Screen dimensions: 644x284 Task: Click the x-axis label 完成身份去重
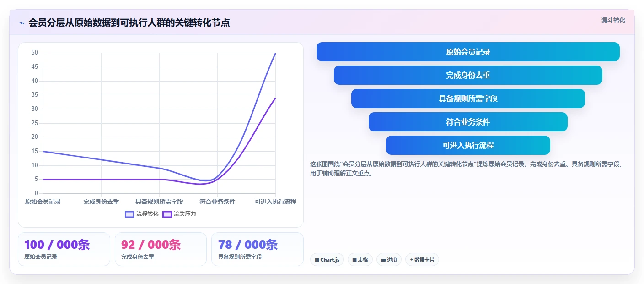click(x=101, y=202)
